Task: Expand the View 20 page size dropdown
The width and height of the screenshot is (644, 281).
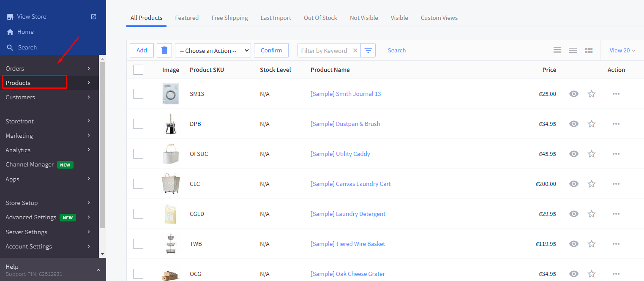Action: click(622, 50)
